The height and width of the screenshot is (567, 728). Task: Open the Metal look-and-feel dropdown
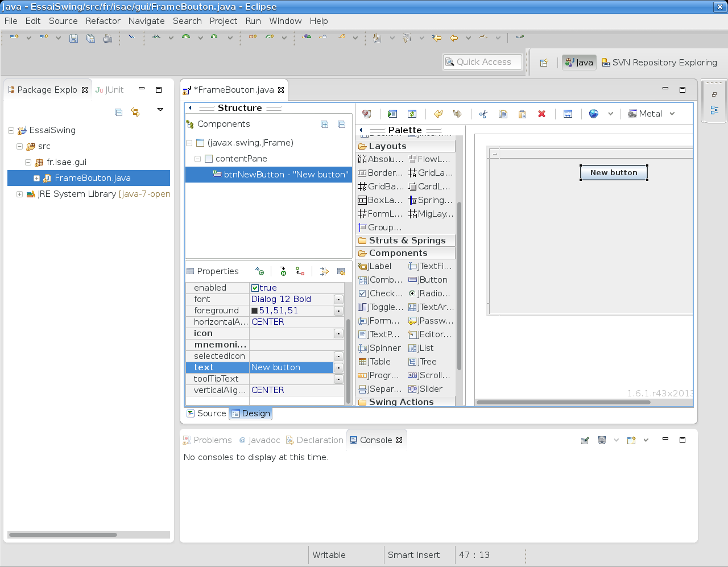pos(672,114)
